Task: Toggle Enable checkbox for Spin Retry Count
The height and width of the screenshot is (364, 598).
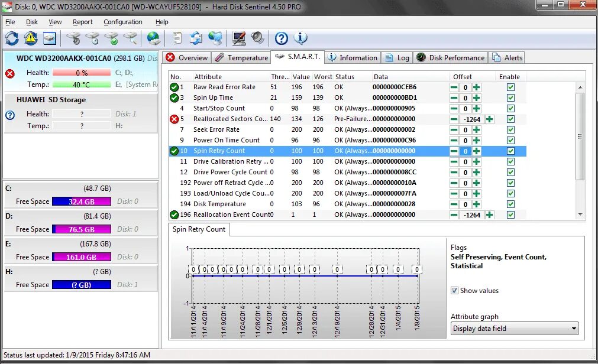Action: (x=510, y=151)
